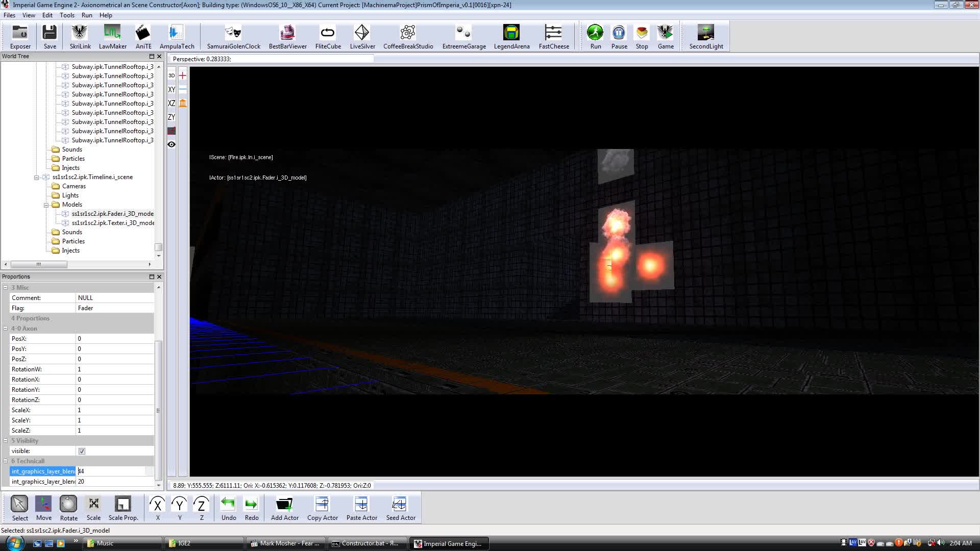The height and width of the screenshot is (551, 980).
Task: Click the Undo button
Action: point(228,508)
